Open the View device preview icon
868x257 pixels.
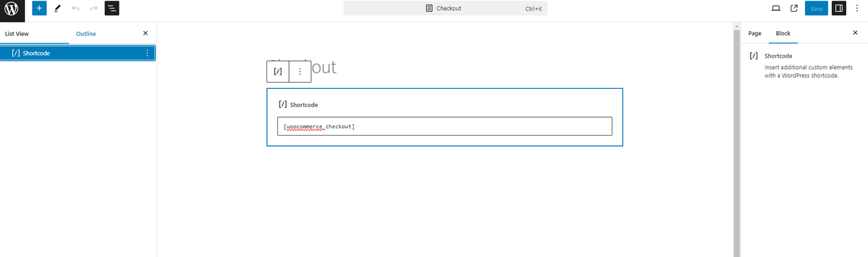(x=776, y=9)
